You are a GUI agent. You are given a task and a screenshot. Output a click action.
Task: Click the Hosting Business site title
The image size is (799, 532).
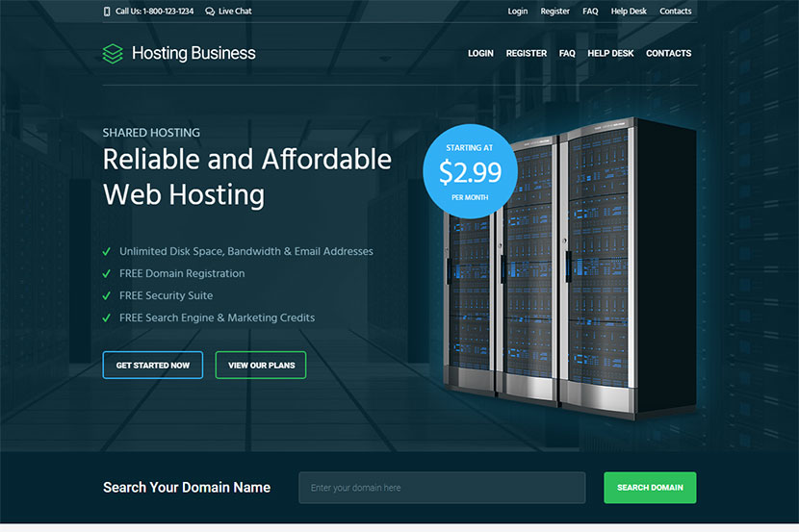[x=193, y=53]
